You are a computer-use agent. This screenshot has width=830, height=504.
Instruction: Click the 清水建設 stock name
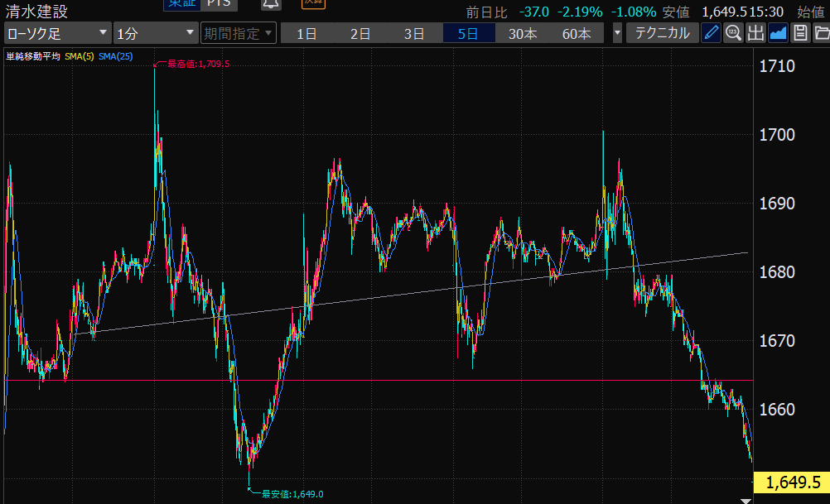pyautogui.click(x=36, y=11)
